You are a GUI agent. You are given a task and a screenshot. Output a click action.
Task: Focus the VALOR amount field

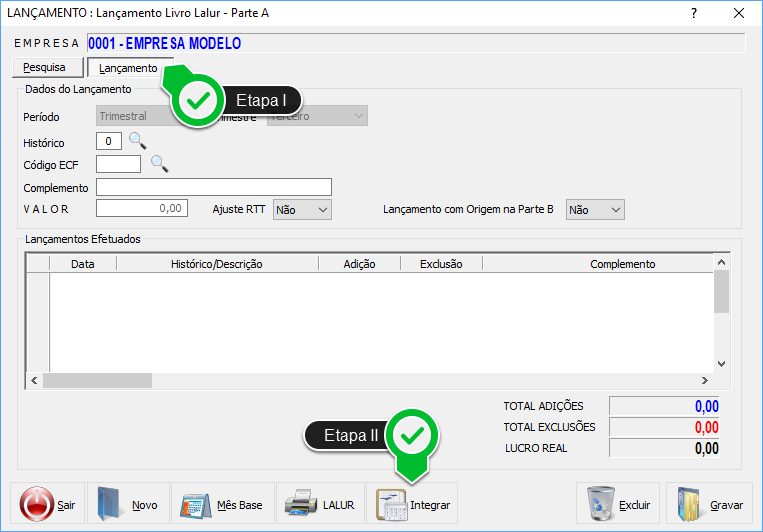pyautogui.click(x=141, y=208)
